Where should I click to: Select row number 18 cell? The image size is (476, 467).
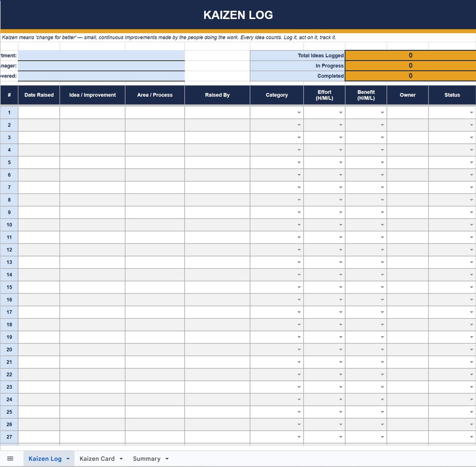[x=9, y=324]
